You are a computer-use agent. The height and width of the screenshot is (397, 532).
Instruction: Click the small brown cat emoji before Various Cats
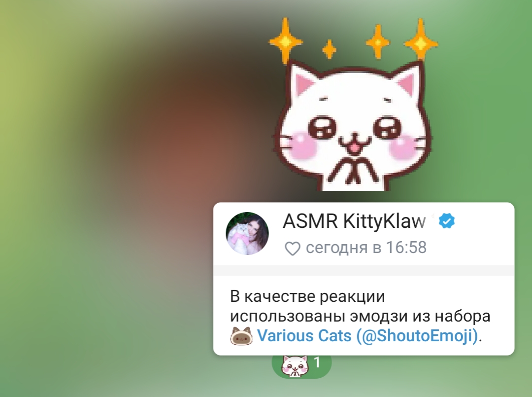tap(241, 336)
